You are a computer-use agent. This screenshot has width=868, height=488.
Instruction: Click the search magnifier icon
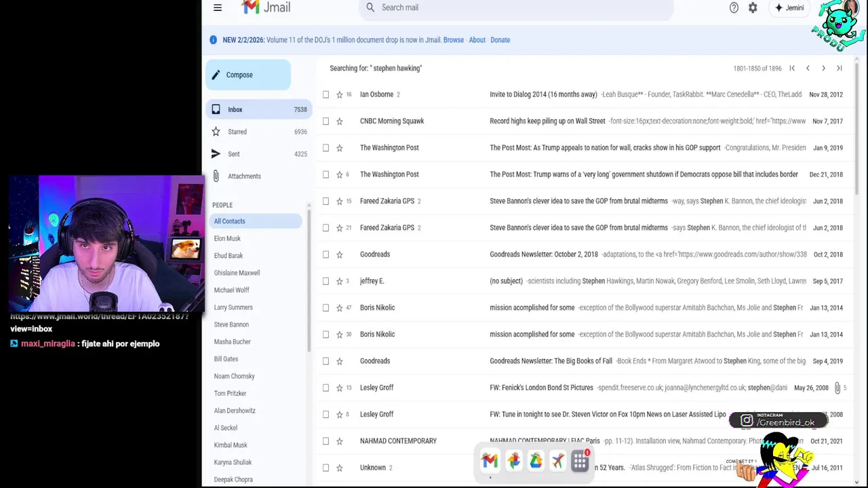(370, 7)
